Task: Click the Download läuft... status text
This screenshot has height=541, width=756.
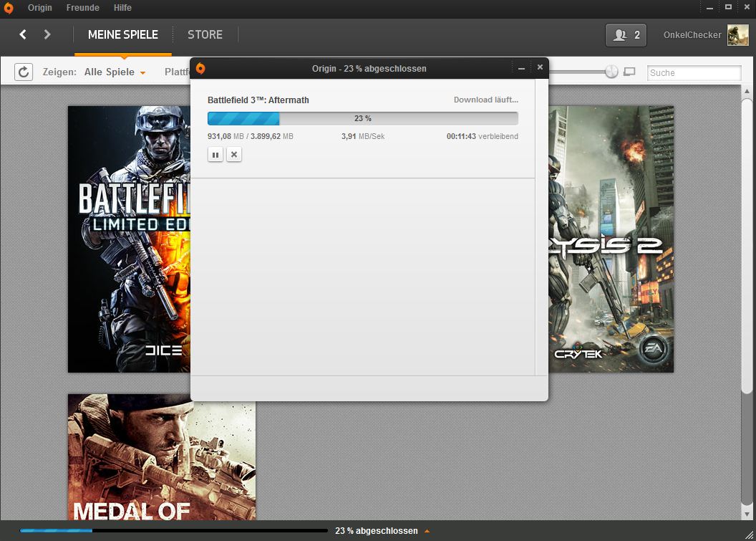Action: (486, 100)
